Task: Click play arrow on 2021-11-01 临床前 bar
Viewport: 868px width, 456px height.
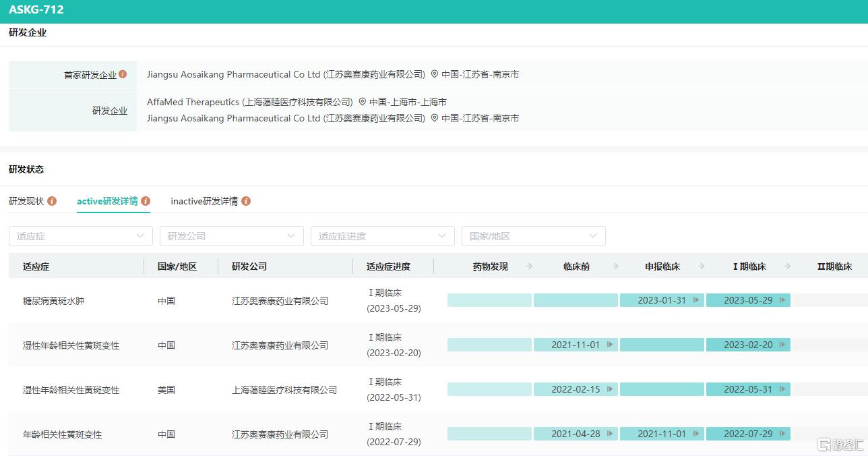Action: pos(610,345)
